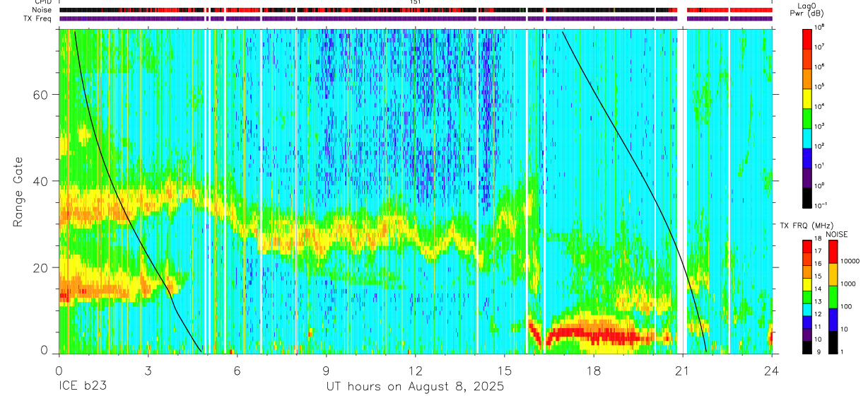Click the 'NOISE' legend title
The width and height of the screenshot is (868, 401).
point(835,234)
